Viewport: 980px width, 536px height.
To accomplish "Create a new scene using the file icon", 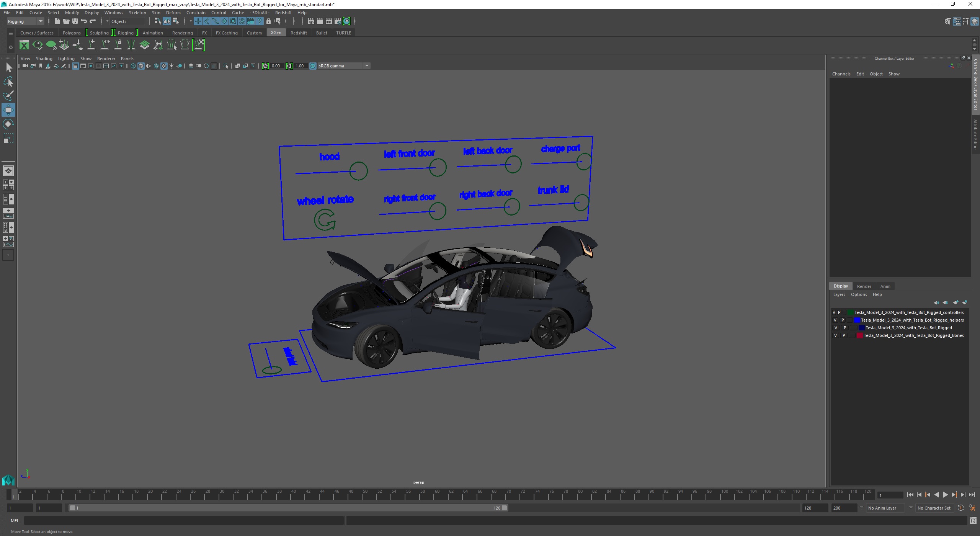I will coord(57,21).
